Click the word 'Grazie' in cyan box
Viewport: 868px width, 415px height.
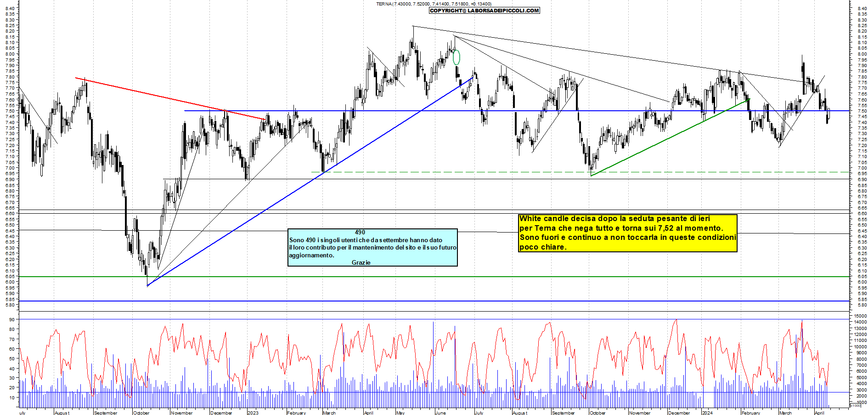click(361, 262)
